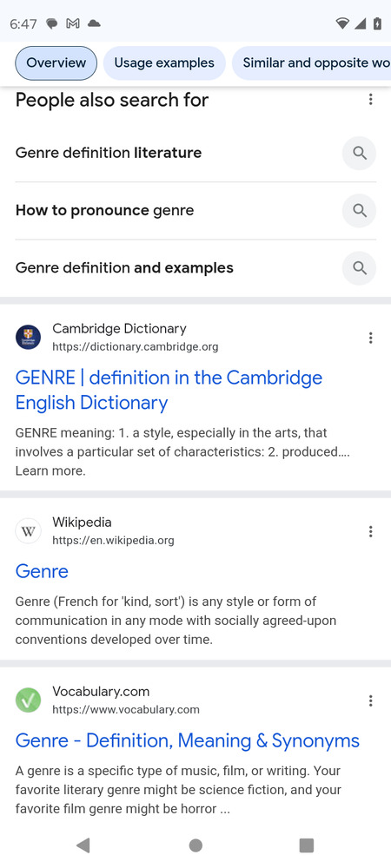The height and width of the screenshot is (868, 391).
Task: Tap Android recent apps square button
Action: 306,845
